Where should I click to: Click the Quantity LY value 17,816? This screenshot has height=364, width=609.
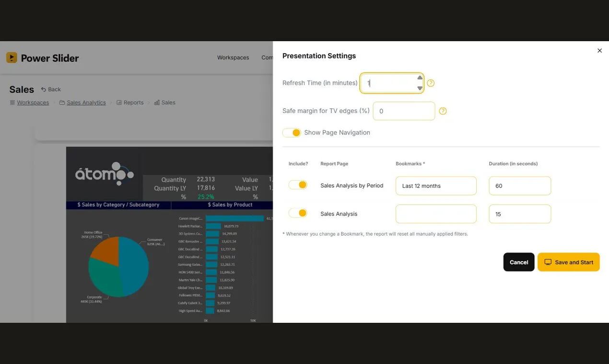(206, 188)
